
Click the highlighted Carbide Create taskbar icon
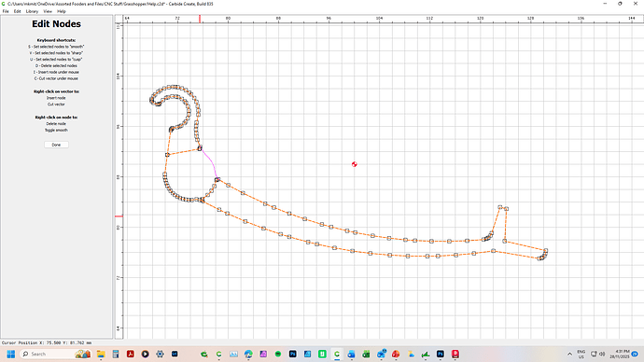[337, 354]
